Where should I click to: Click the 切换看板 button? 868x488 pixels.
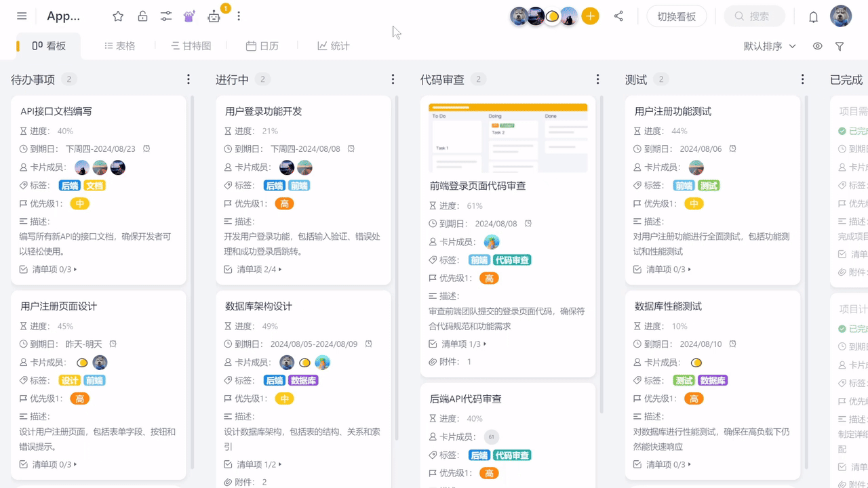pos(677,16)
